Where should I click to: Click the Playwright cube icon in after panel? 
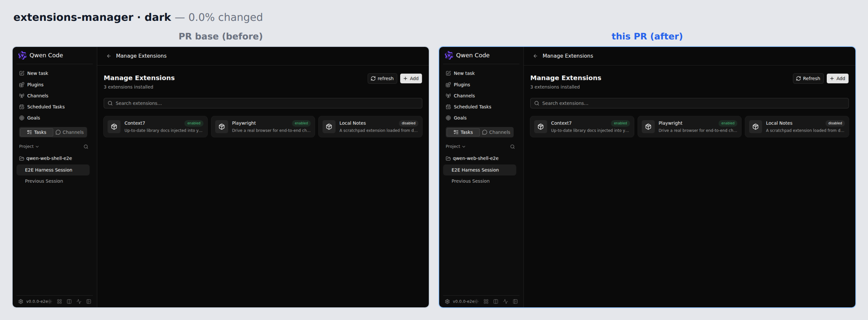pyautogui.click(x=648, y=127)
